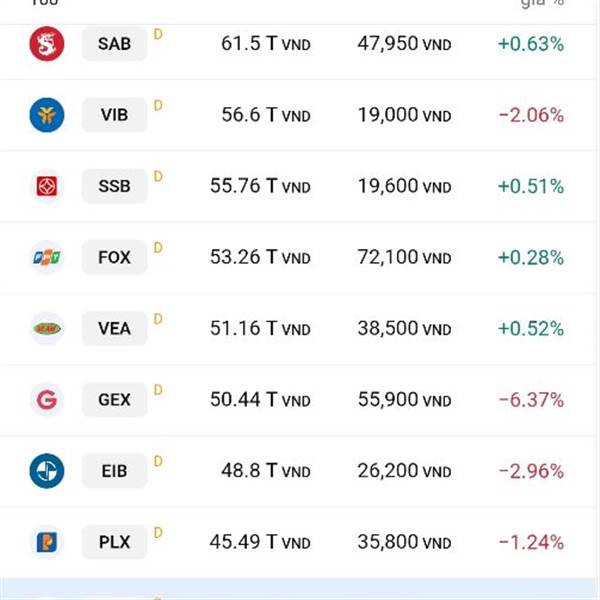Open the SAB red dragon logo
The width and height of the screenshot is (600, 600).
[x=47, y=44]
